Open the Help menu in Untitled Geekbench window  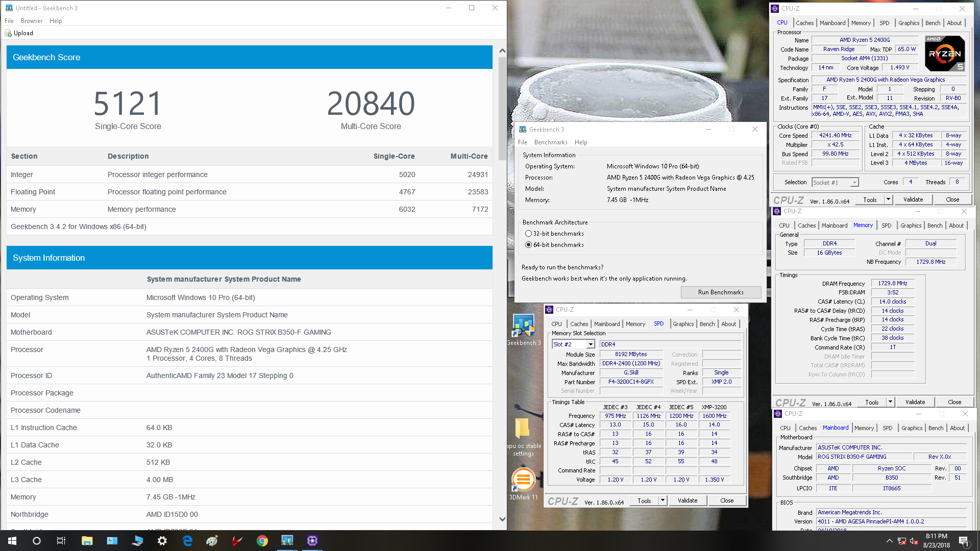coord(56,21)
